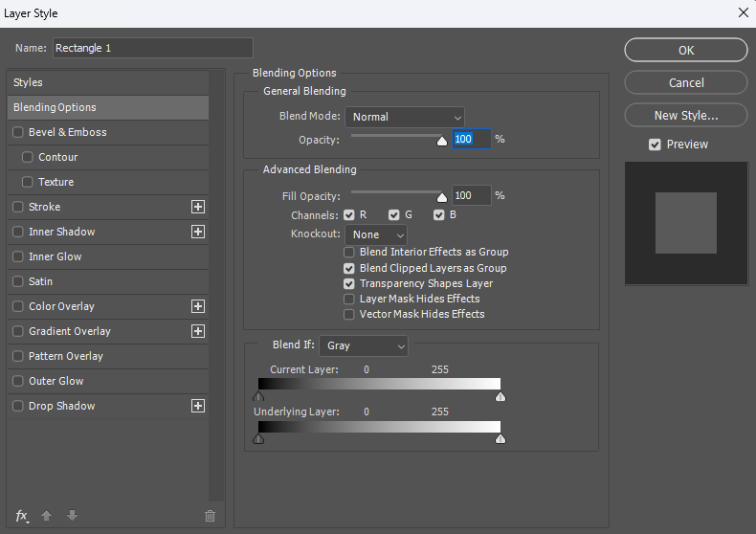Check Vector Mask Hides Effects
Viewport: 756px width, 534px height.
349,314
